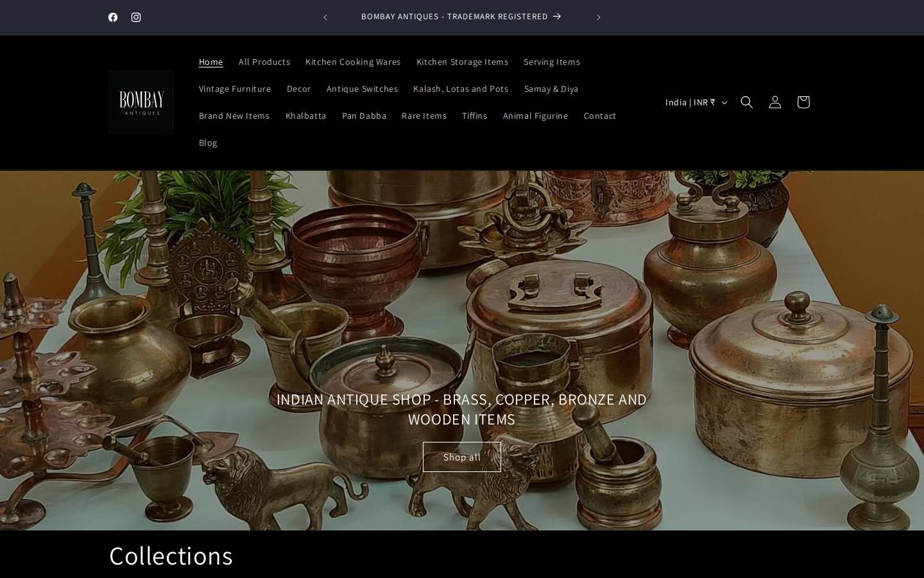
Task: Open the Serving Items menu item
Action: tap(552, 62)
